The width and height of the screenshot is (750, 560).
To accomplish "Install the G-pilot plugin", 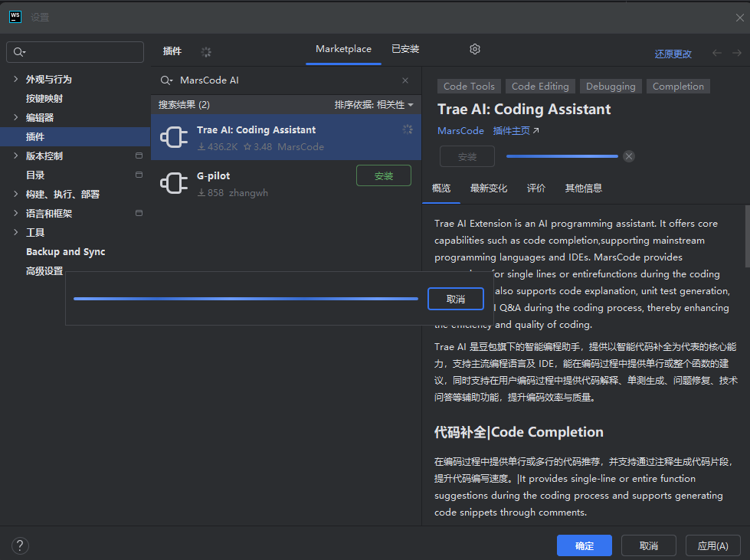I will pyautogui.click(x=384, y=175).
